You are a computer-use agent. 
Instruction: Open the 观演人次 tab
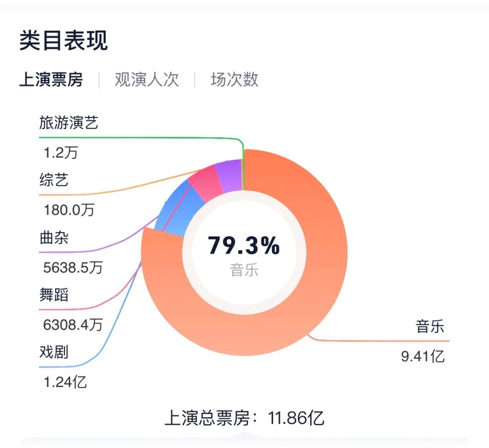tap(147, 80)
